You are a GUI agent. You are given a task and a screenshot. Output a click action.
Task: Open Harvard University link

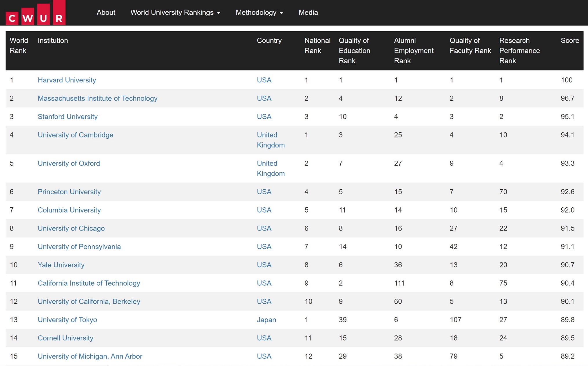coord(67,80)
